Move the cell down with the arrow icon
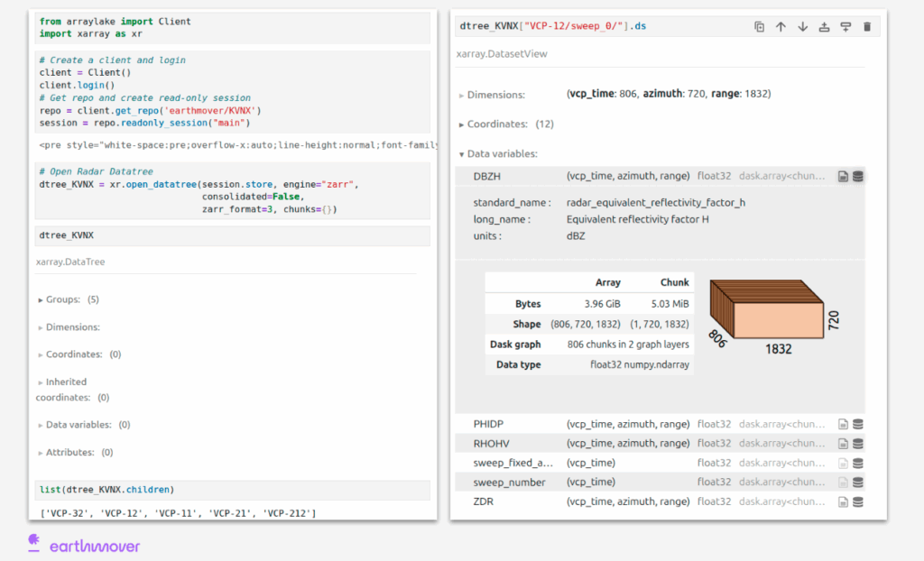The image size is (924, 561). point(802,27)
